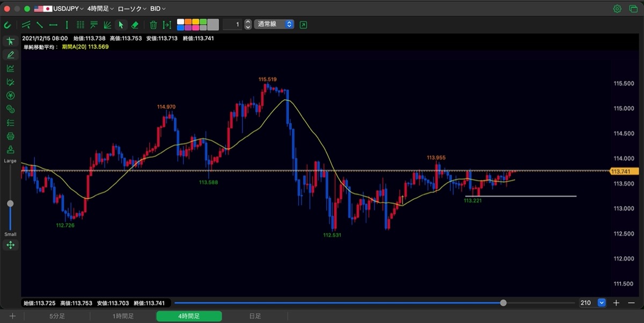644x323 pixels.
Task: Click the yen coin icon in sidebar
Action: coord(10,96)
